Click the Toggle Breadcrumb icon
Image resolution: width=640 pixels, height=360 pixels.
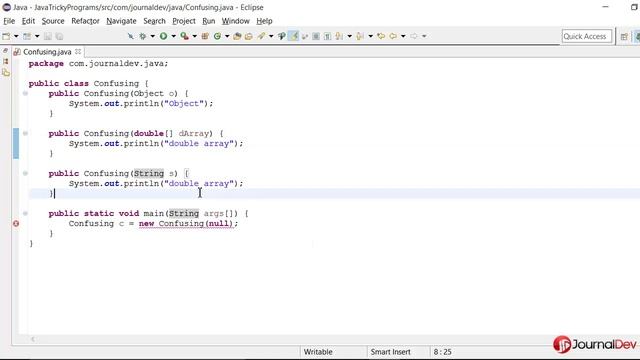click(x=282, y=36)
